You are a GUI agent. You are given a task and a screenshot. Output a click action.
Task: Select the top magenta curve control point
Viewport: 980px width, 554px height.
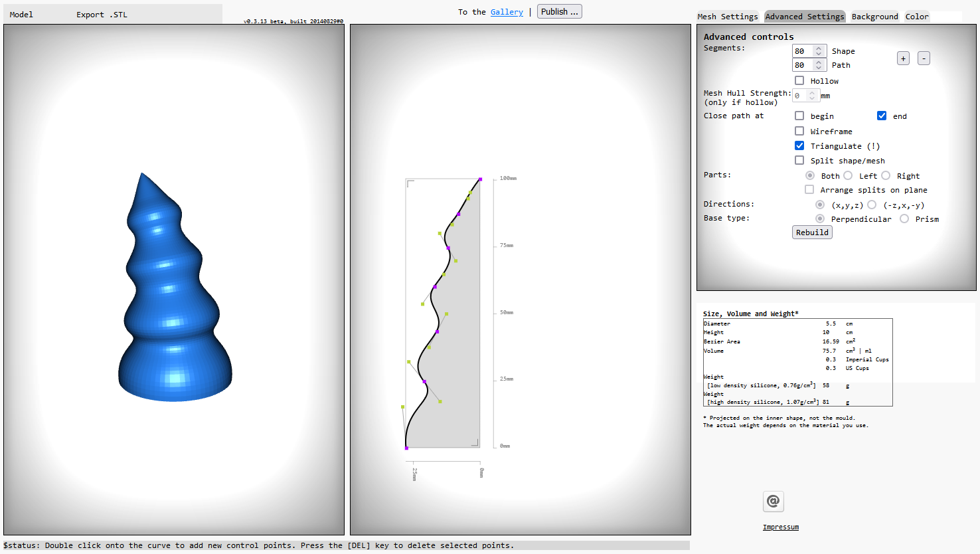pyautogui.click(x=480, y=179)
